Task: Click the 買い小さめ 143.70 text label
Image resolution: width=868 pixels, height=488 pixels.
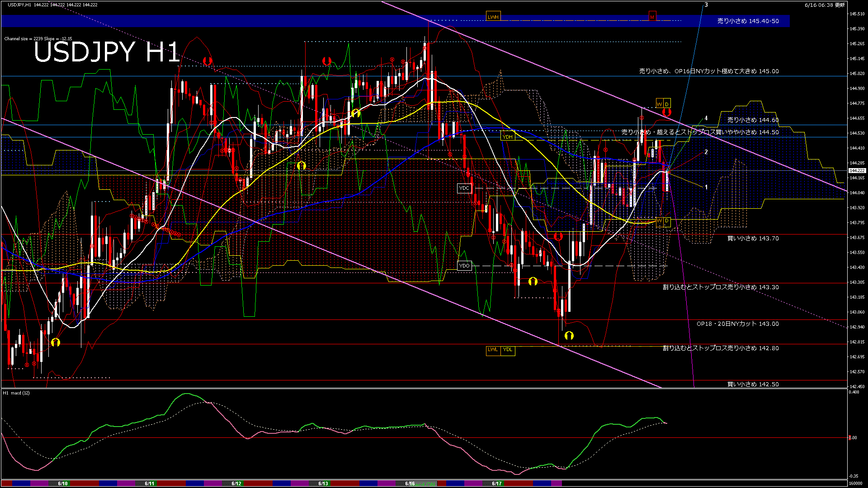Action: pyautogui.click(x=753, y=238)
